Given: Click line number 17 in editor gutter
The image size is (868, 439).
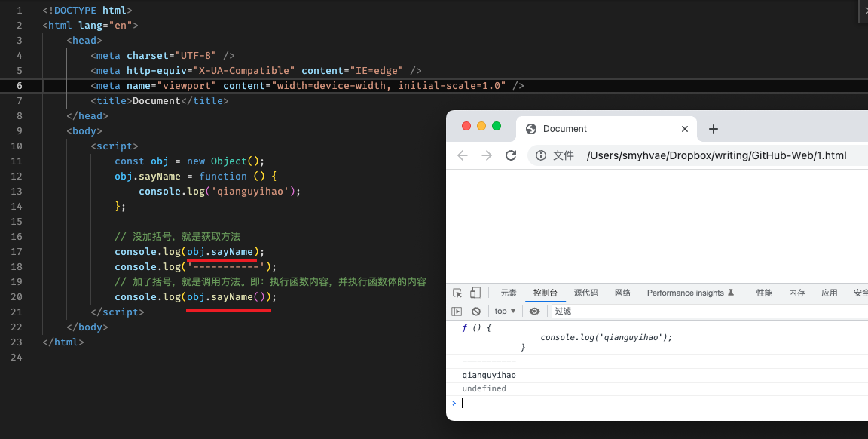Looking at the screenshot, I should point(17,251).
